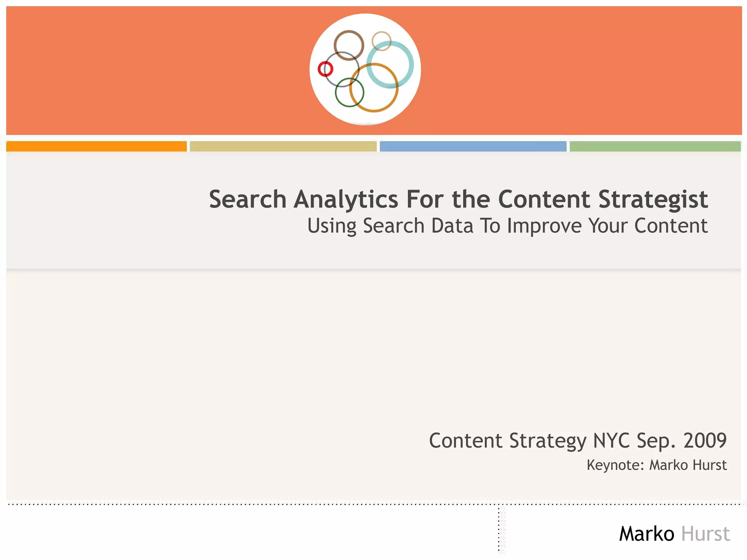Select the tan color bar segment
Image resolution: width=747 pixels, height=560 pixels.
pyautogui.click(x=283, y=146)
